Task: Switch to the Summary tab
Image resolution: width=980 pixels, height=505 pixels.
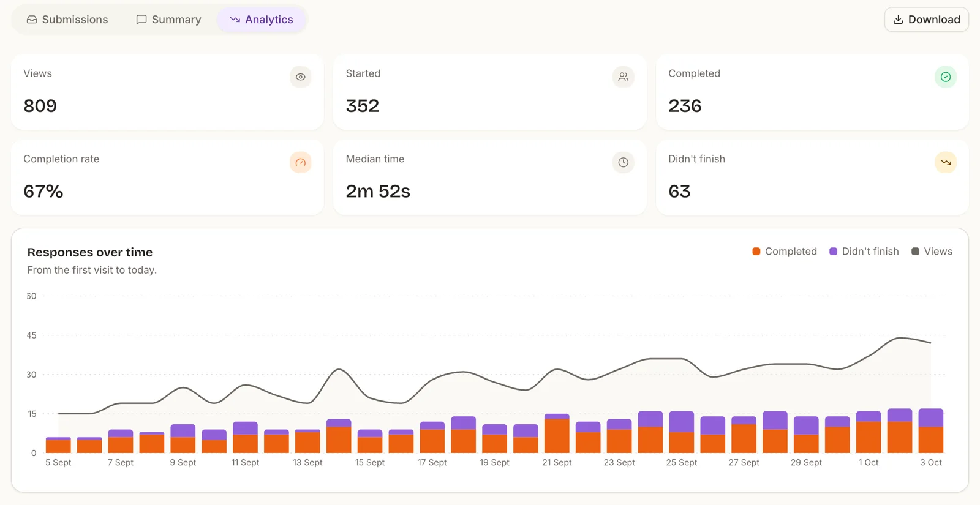Action: pos(168,20)
